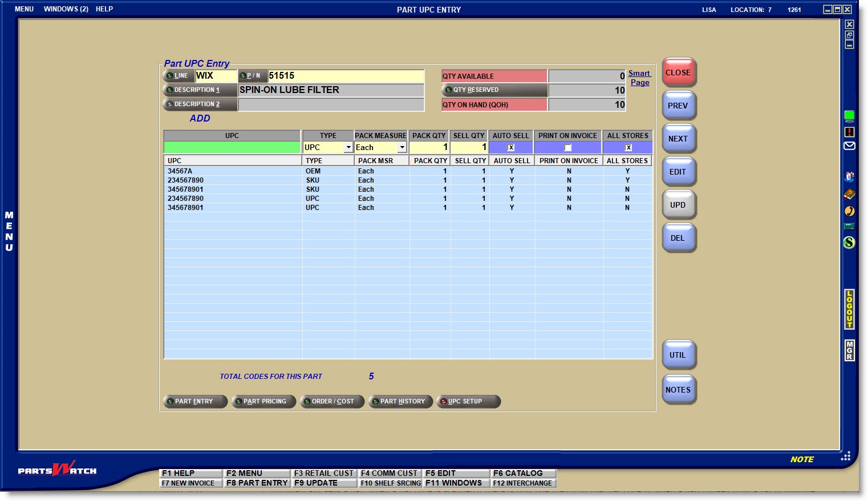Click the Smart Page link
Image resolution: width=868 pixels, height=501 pixels.
pyautogui.click(x=638, y=77)
